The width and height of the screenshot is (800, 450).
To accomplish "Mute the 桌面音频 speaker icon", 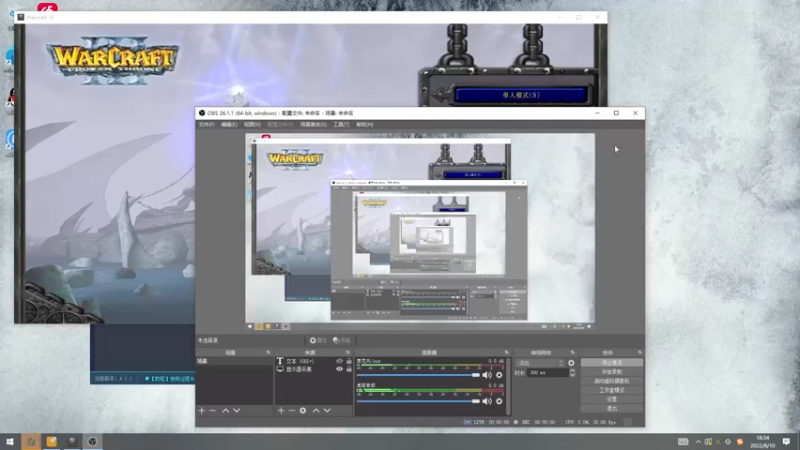I will (487, 401).
